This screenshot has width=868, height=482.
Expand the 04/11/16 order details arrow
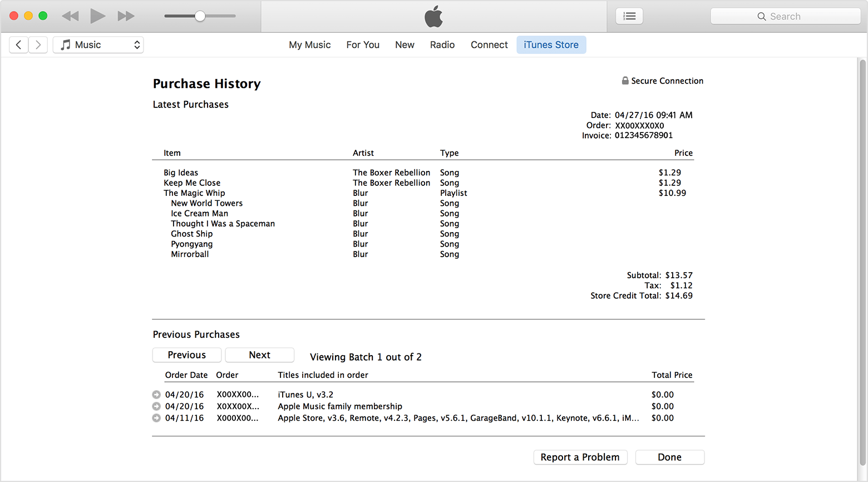(156, 418)
